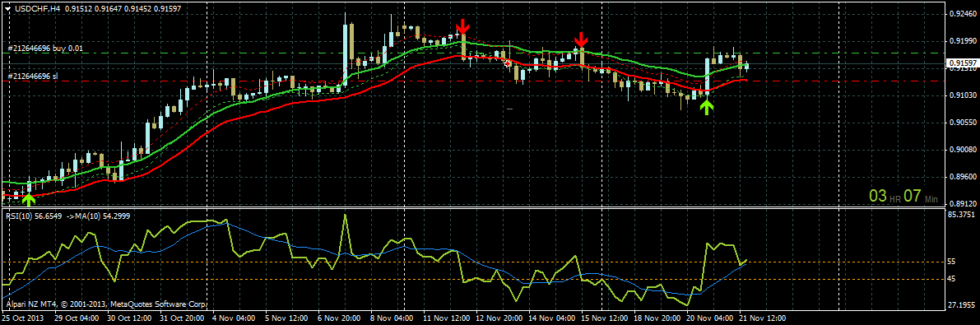Click the 0.89120 price scale label

tap(963, 204)
